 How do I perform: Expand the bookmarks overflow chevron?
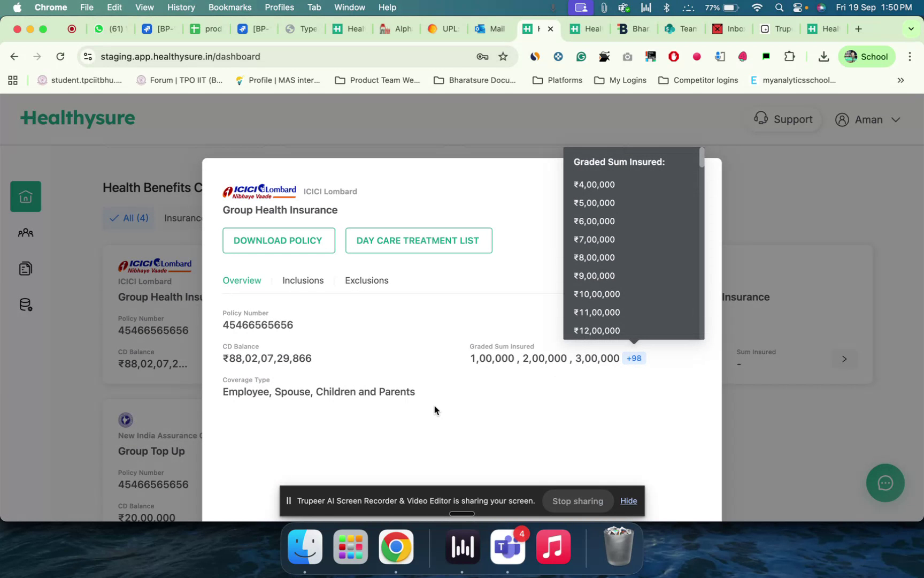[900, 80]
